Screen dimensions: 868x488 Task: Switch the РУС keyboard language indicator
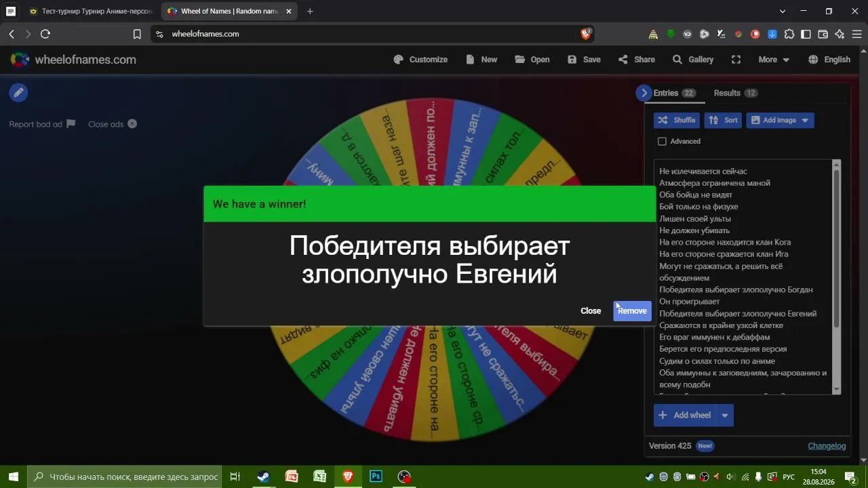[789, 476]
